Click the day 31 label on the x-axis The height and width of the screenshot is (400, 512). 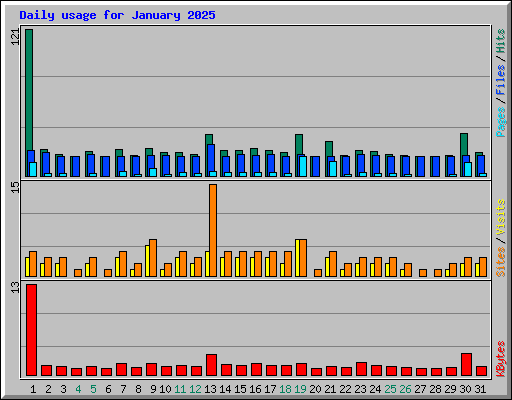point(480,389)
